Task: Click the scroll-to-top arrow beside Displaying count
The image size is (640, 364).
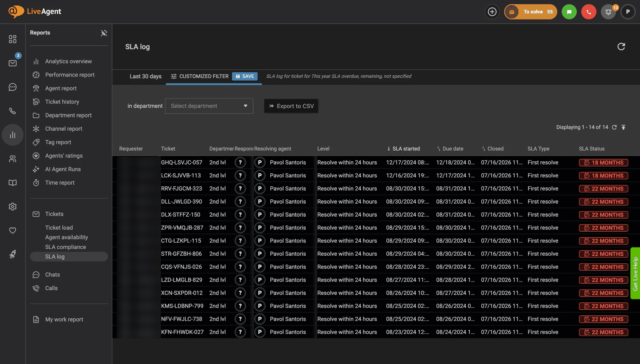Action: 623,127
